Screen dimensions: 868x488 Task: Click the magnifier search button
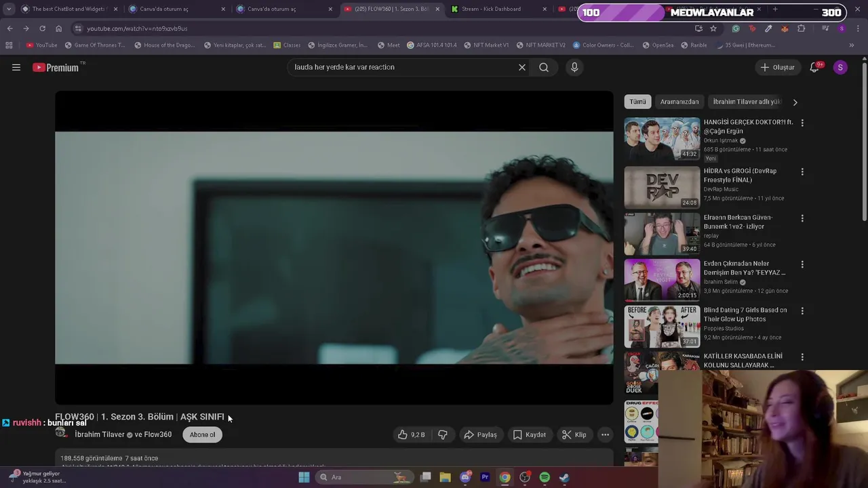click(544, 67)
